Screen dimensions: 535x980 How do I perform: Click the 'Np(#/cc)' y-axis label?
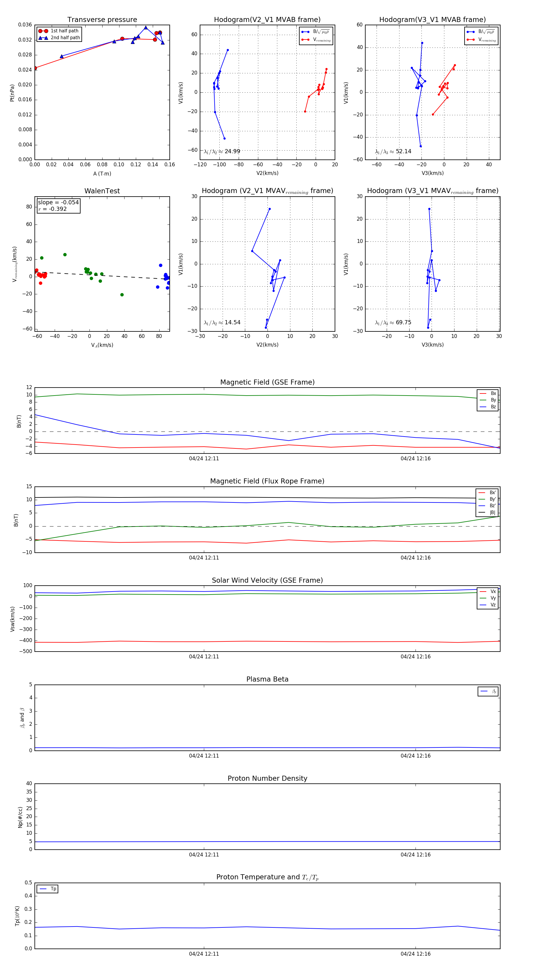(20, 817)
